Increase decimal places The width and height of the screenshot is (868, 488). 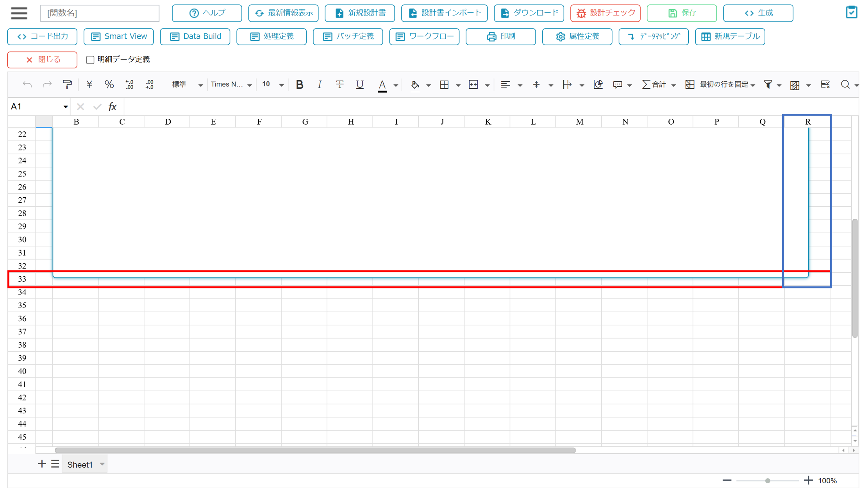tap(129, 84)
